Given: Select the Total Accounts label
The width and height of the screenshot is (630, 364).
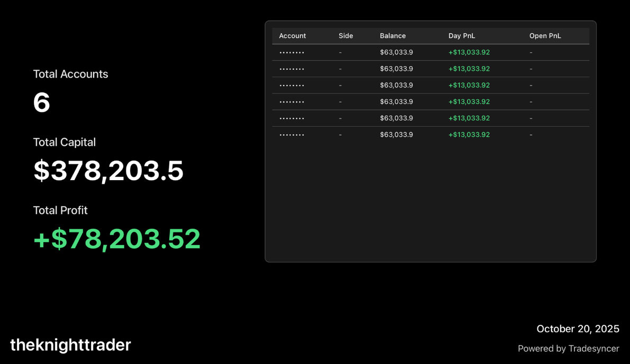Looking at the screenshot, I should click(70, 74).
